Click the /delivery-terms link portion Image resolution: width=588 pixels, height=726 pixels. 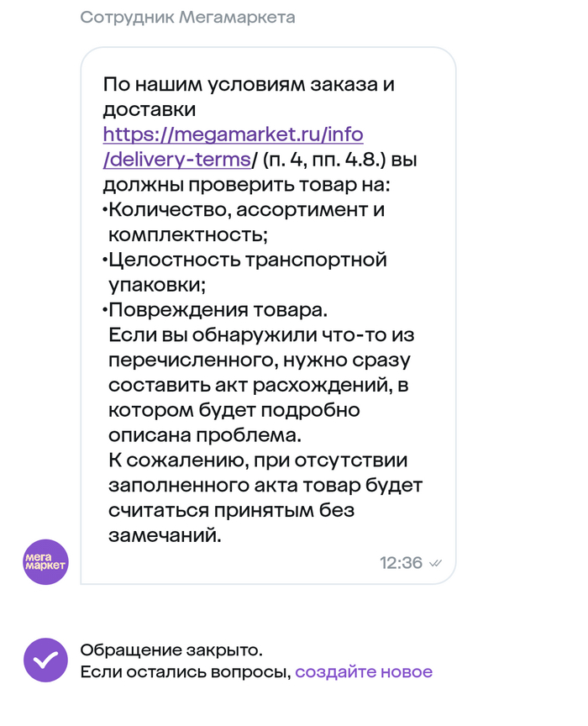click(177, 160)
